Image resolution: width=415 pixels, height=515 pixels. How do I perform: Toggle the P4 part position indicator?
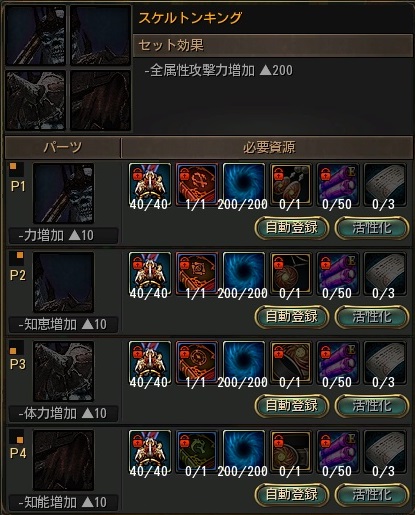click(x=16, y=436)
